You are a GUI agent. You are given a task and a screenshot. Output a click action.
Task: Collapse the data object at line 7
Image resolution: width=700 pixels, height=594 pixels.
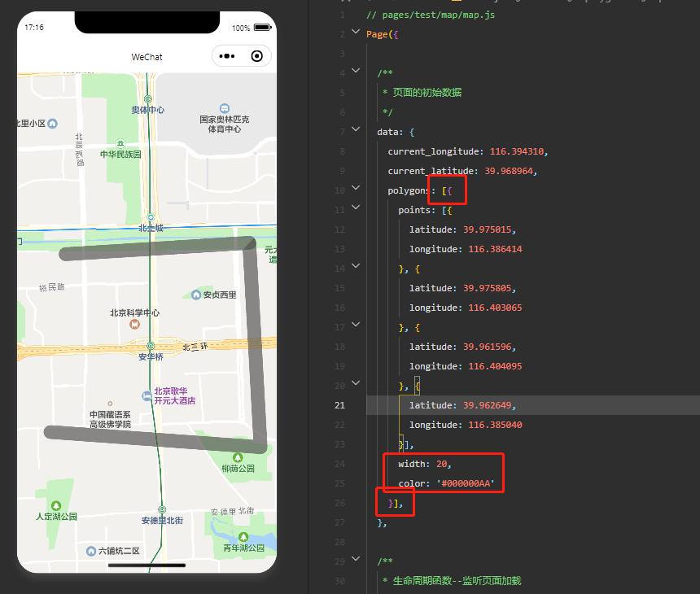(356, 129)
